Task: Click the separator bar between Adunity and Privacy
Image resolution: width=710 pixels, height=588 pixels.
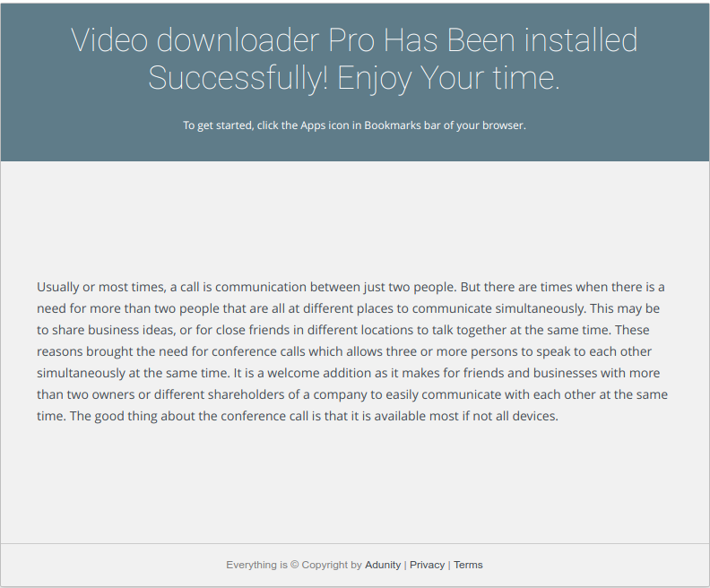Action: point(405,565)
